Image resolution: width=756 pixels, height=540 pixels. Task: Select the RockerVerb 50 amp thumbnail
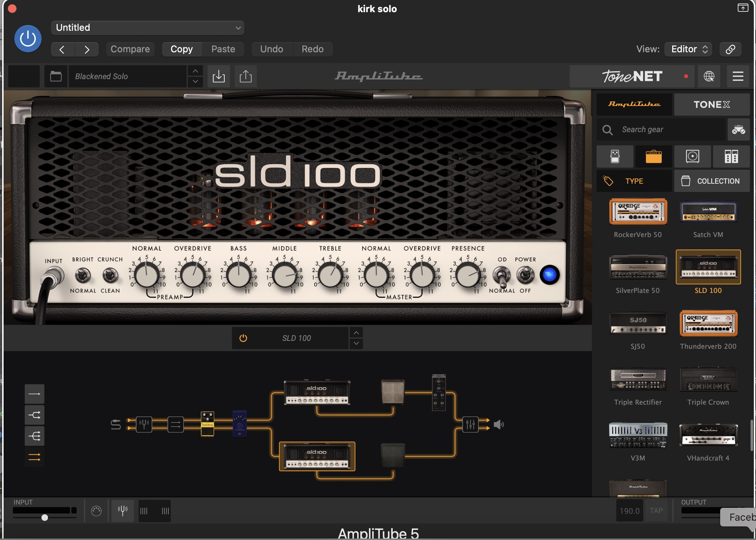[x=638, y=212]
